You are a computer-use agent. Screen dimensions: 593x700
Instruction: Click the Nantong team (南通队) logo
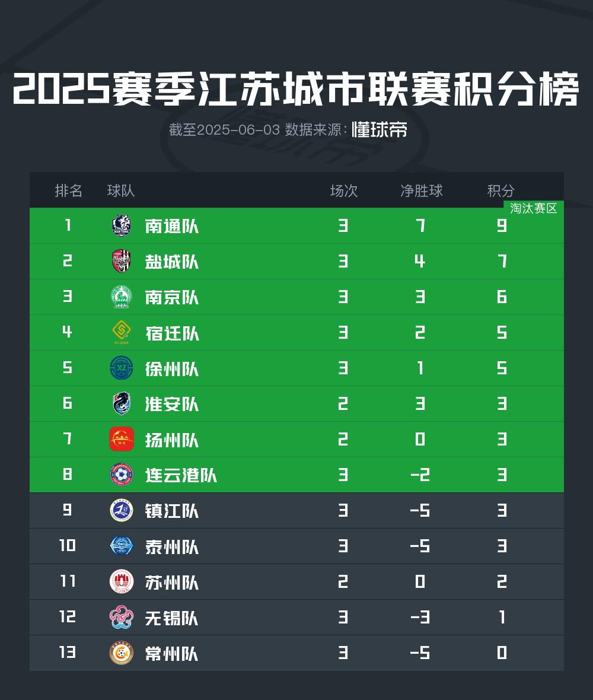(122, 225)
